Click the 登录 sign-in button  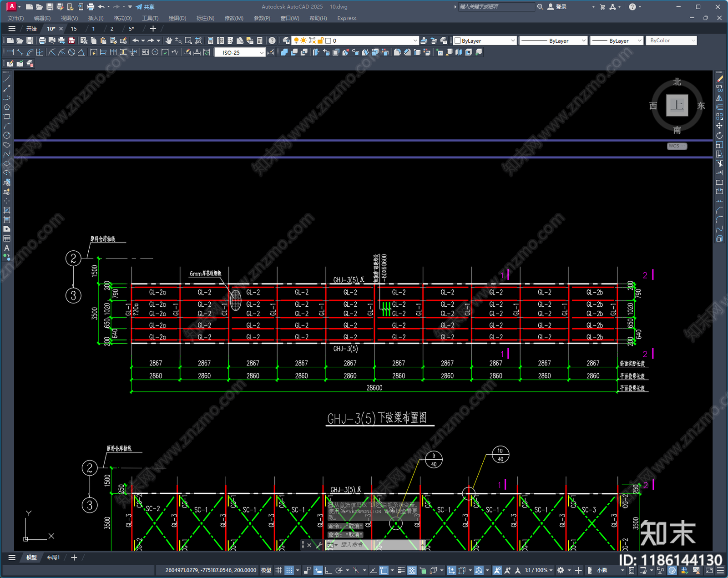(x=557, y=7)
